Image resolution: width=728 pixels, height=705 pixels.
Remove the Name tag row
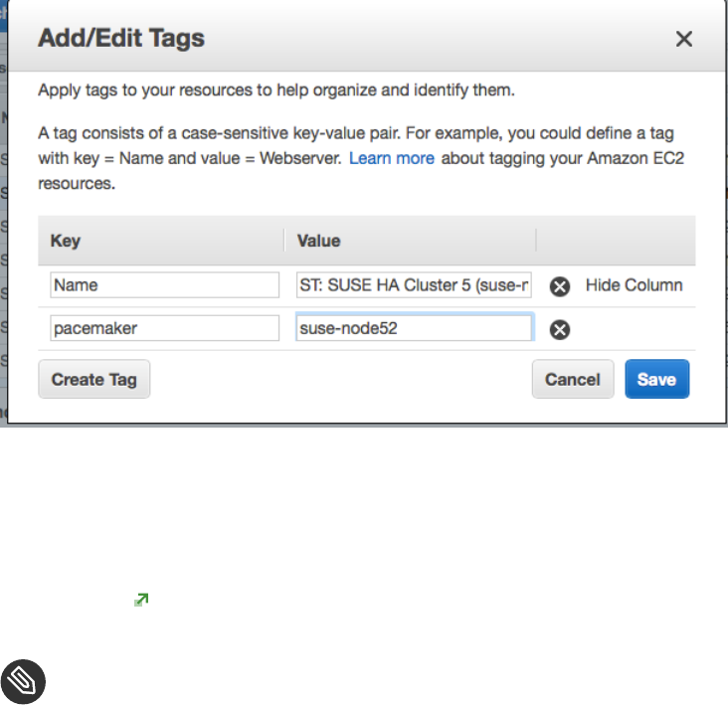560,286
